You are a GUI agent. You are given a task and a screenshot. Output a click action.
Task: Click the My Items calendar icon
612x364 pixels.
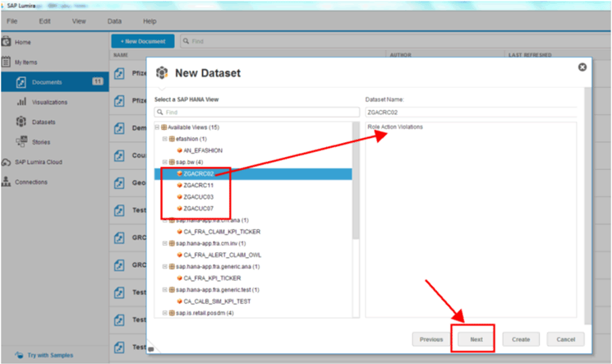click(x=6, y=62)
